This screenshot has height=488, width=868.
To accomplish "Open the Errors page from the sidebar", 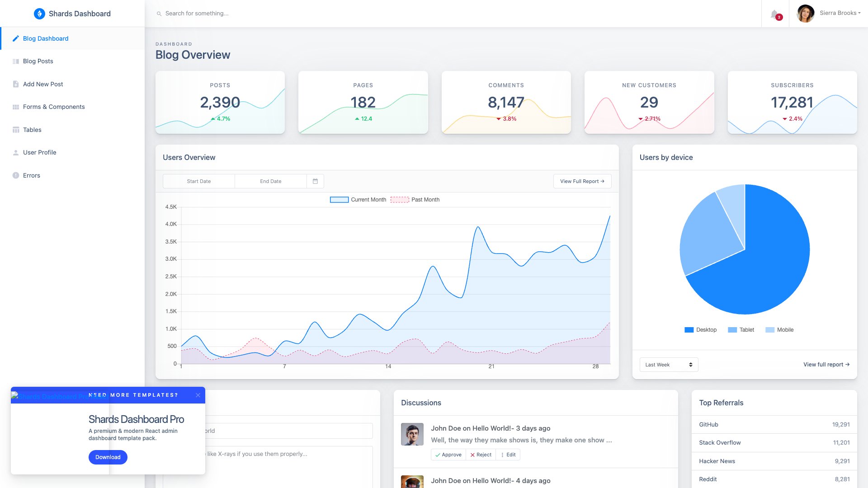I will point(31,175).
